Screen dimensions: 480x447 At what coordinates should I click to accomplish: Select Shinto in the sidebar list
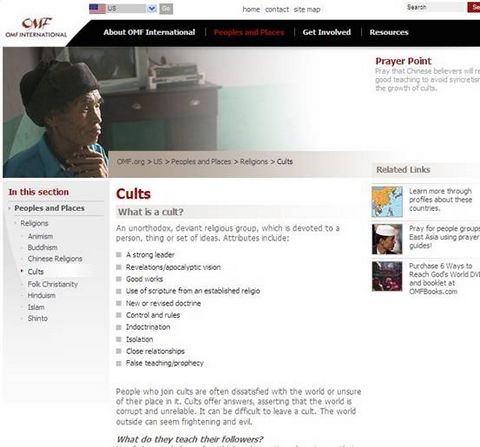(x=38, y=318)
